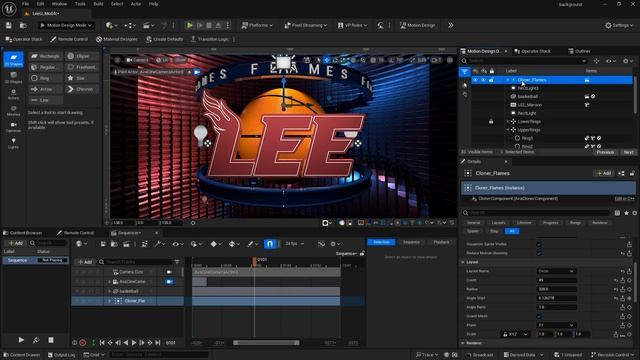Open the Window menu
The height and width of the screenshot is (360, 640).
59,4
